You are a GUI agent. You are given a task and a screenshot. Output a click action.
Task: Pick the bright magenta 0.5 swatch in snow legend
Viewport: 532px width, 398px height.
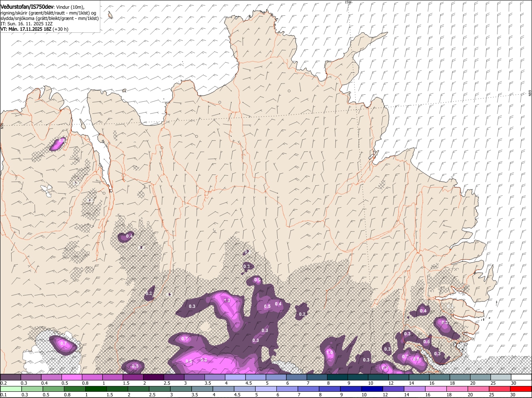click(72, 377)
